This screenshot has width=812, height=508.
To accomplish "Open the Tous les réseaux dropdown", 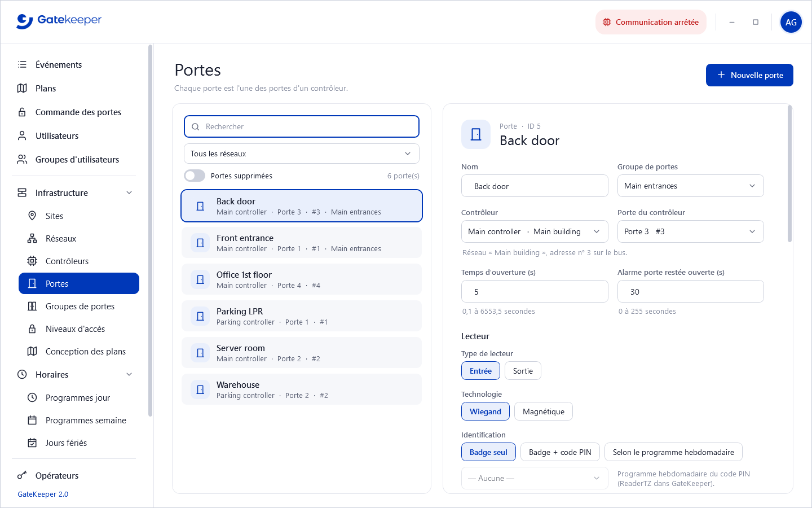I will point(302,154).
